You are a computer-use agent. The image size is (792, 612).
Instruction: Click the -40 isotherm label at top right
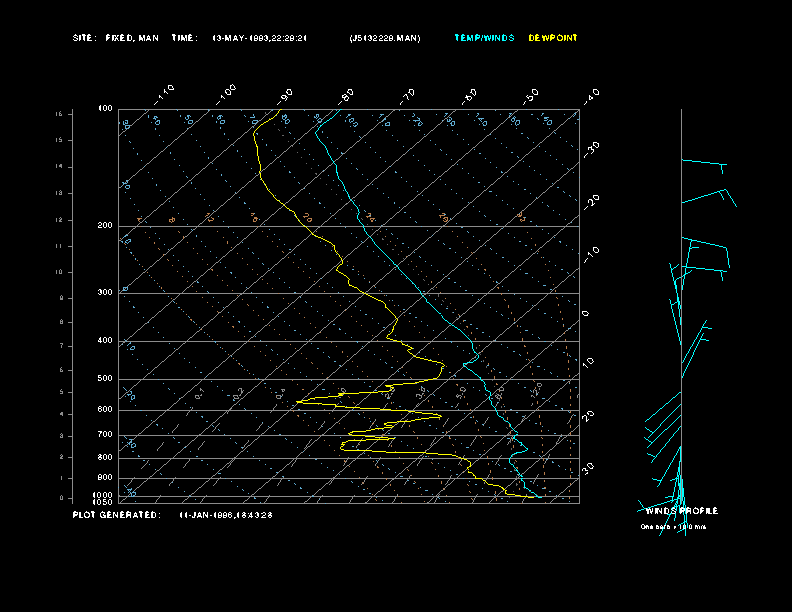click(591, 96)
